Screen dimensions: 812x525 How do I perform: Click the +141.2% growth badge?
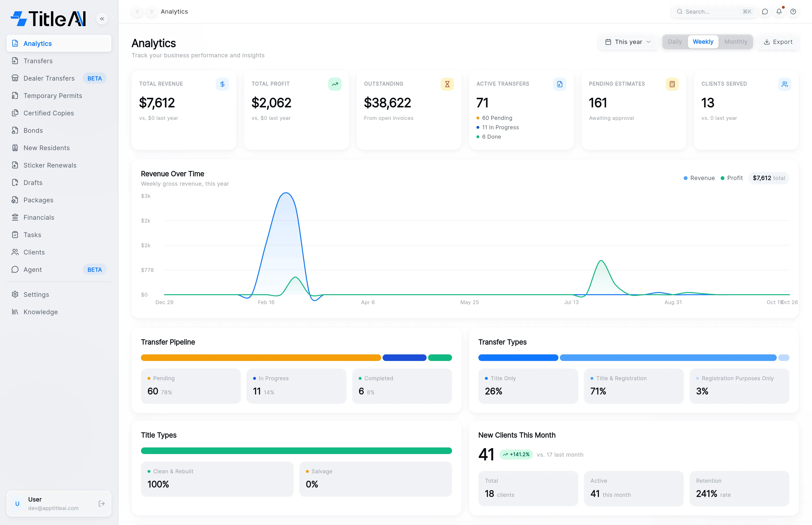(x=516, y=454)
